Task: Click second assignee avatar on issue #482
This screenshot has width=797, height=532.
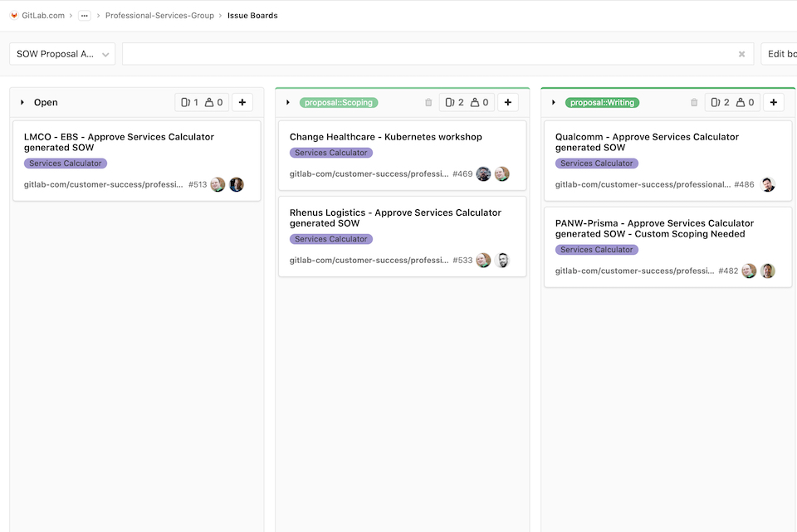Action: coord(767,271)
